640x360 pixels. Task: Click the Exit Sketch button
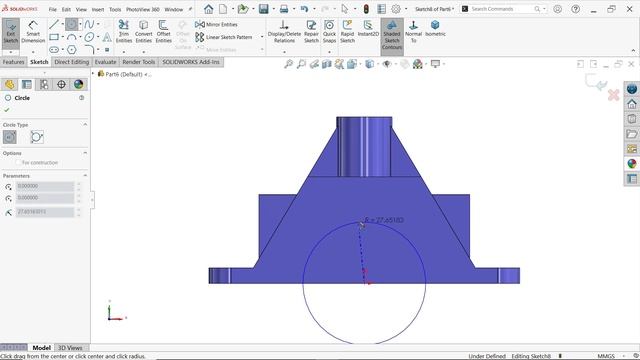coord(11,32)
